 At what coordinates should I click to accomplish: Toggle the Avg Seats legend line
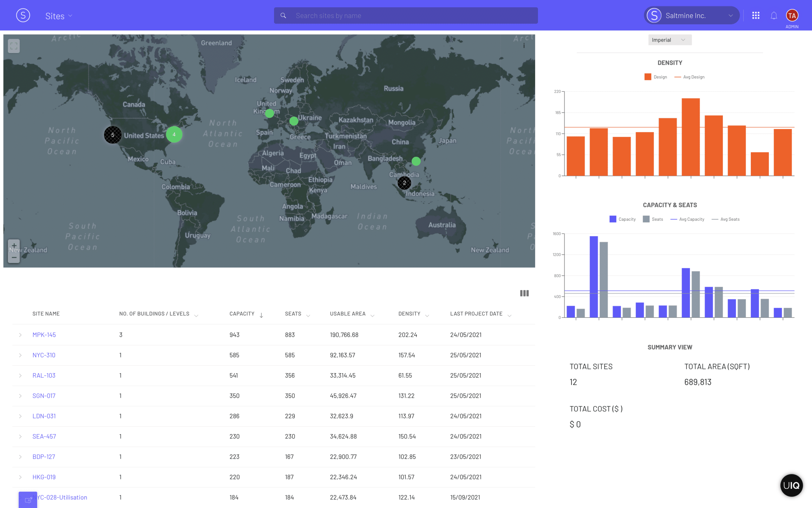tap(715, 219)
